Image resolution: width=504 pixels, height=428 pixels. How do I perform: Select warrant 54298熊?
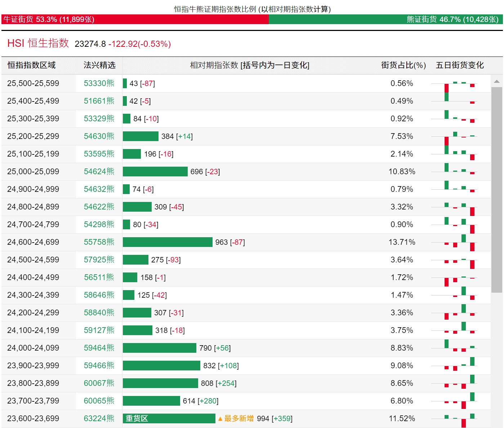(x=99, y=224)
